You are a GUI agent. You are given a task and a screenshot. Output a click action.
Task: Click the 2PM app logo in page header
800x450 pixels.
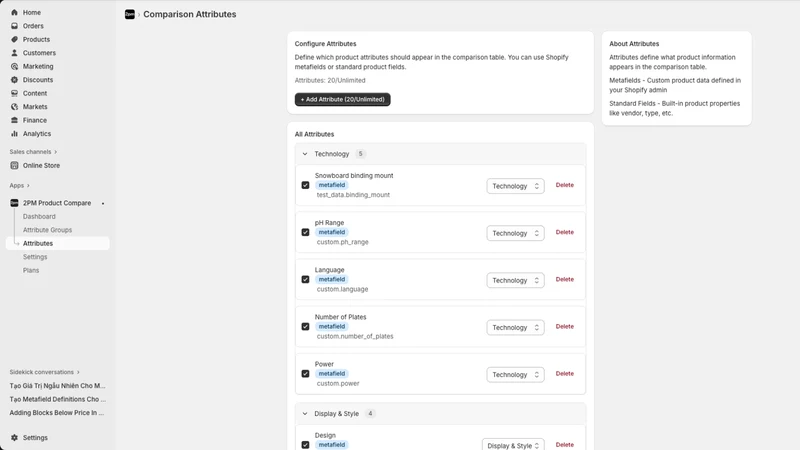point(130,14)
